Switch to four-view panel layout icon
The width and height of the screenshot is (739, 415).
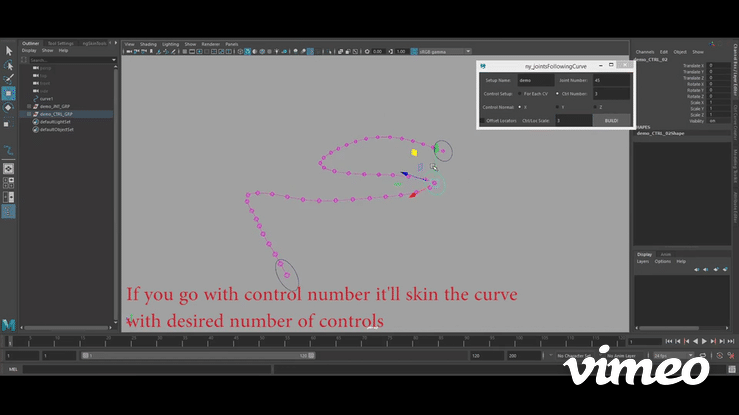pyautogui.click(x=8, y=183)
